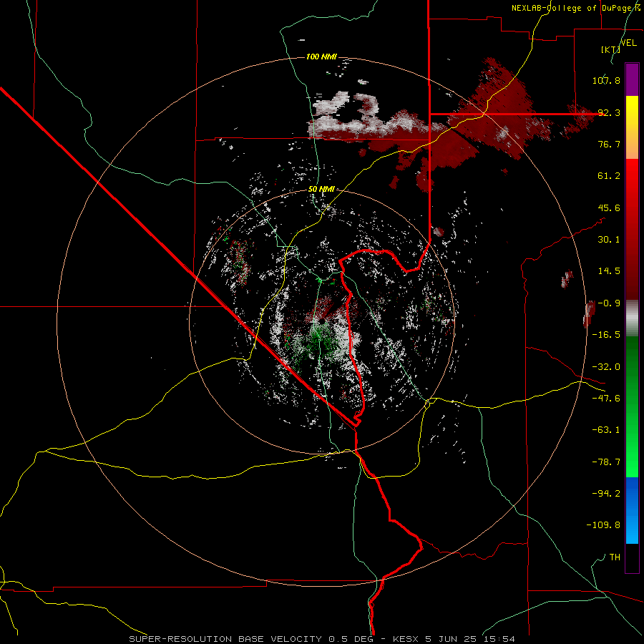Click the -47.6 velocity scale value
Viewport: 644px width, 644px height.
[x=606, y=399]
